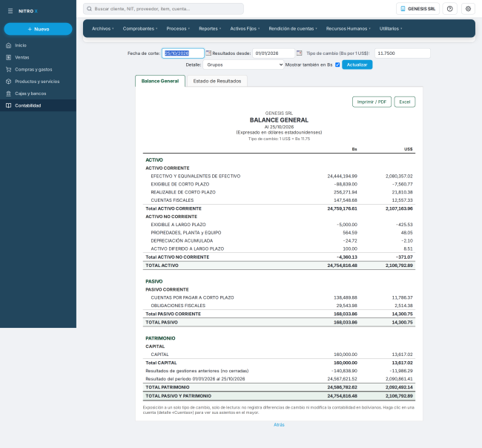
Task: Open the Procesos menu
Action: pyautogui.click(x=178, y=29)
